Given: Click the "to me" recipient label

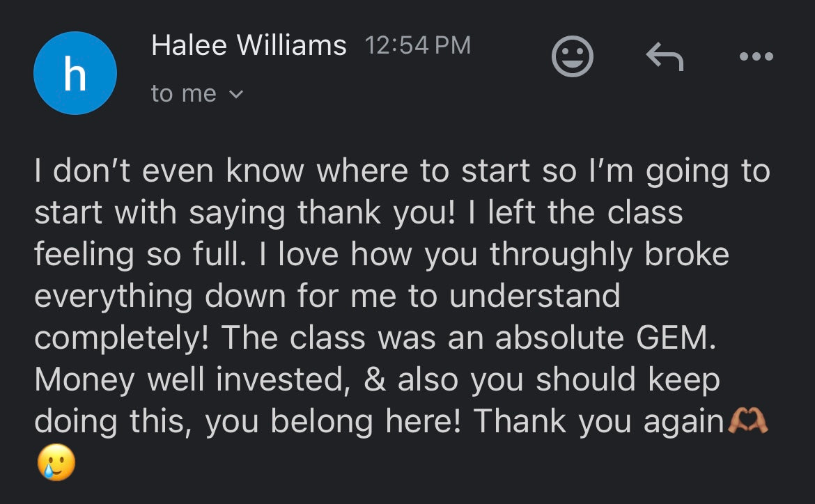Looking at the screenshot, I should (183, 93).
